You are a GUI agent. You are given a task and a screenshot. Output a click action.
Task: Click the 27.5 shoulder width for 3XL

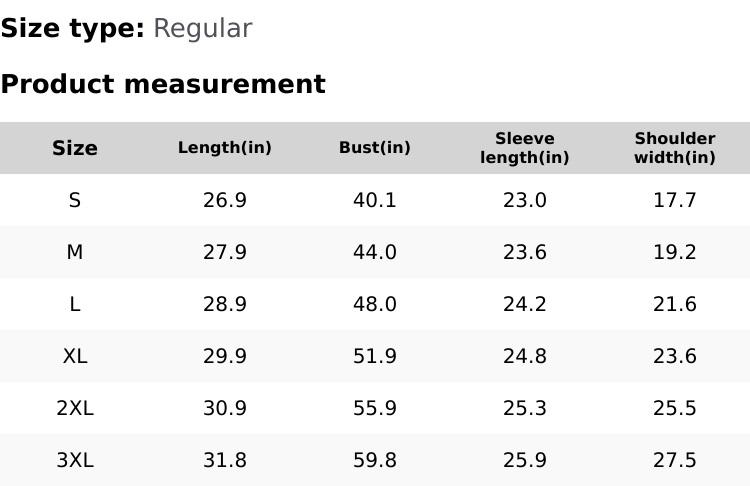[675, 460]
